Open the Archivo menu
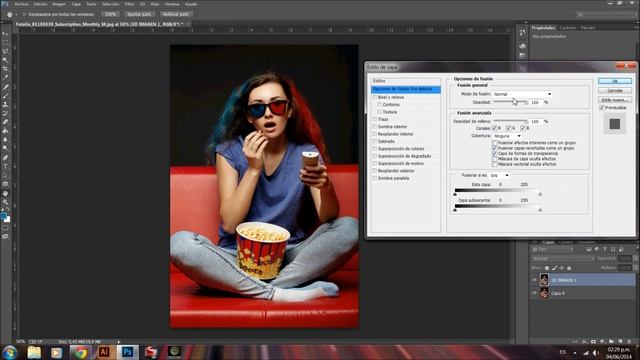This screenshot has height=360, width=640. (x=21, y=4)
